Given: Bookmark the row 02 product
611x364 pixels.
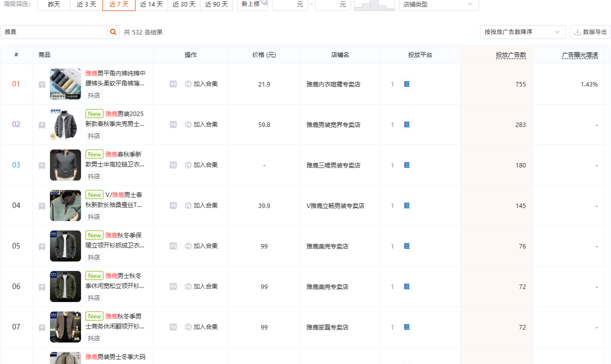Looking at the screenshot, I should (x=42, y=125).
